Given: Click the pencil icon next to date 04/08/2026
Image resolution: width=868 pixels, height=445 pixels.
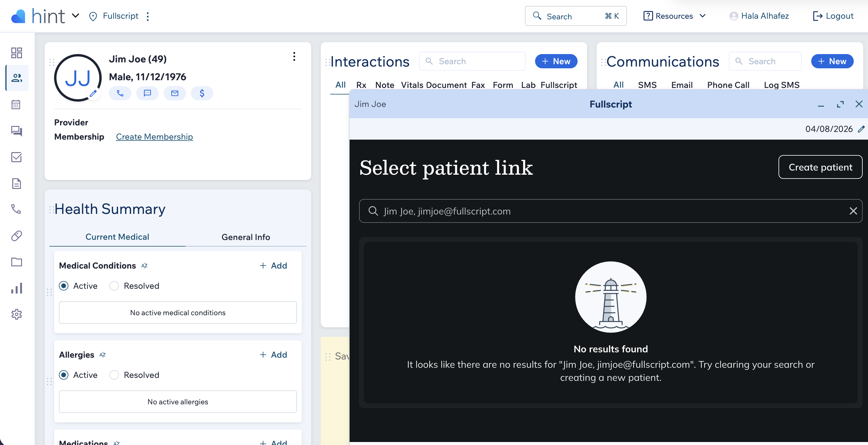Looking at the screenshot, I should point(861,129).
